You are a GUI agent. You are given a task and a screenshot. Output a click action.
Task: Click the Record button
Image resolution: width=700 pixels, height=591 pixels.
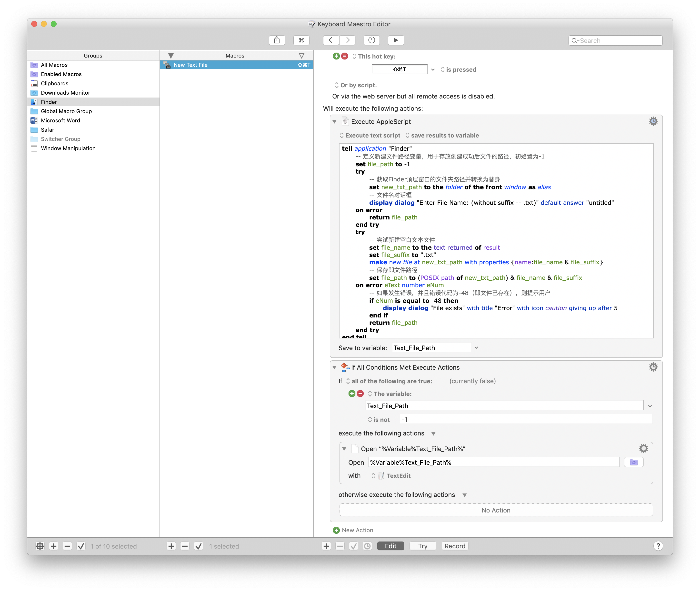(455, 546)
